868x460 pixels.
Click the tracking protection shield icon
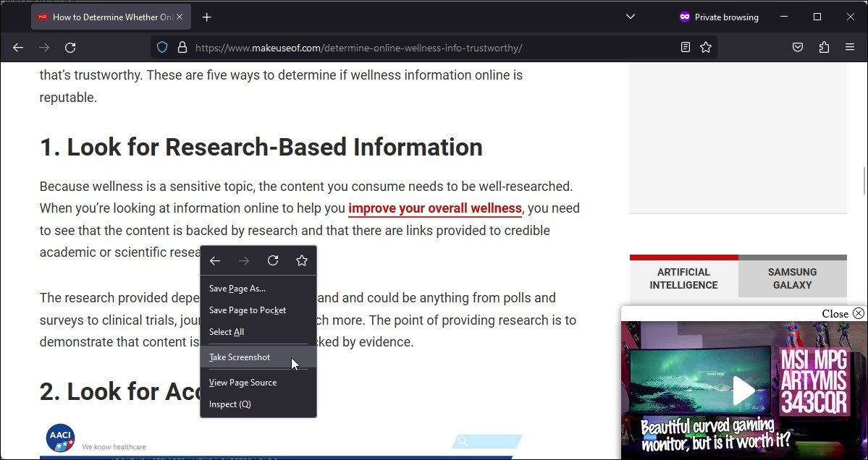tap(161, 46)
